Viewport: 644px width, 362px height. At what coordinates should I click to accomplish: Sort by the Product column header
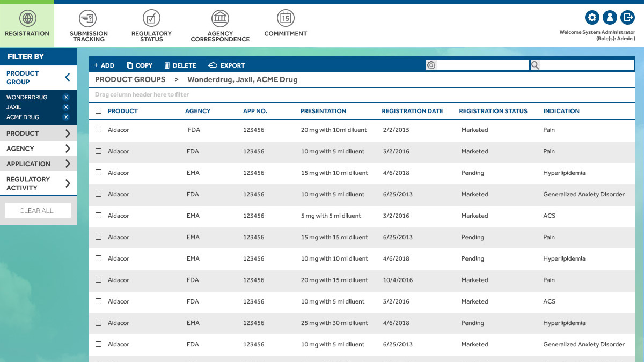click(x=123, y=111)
